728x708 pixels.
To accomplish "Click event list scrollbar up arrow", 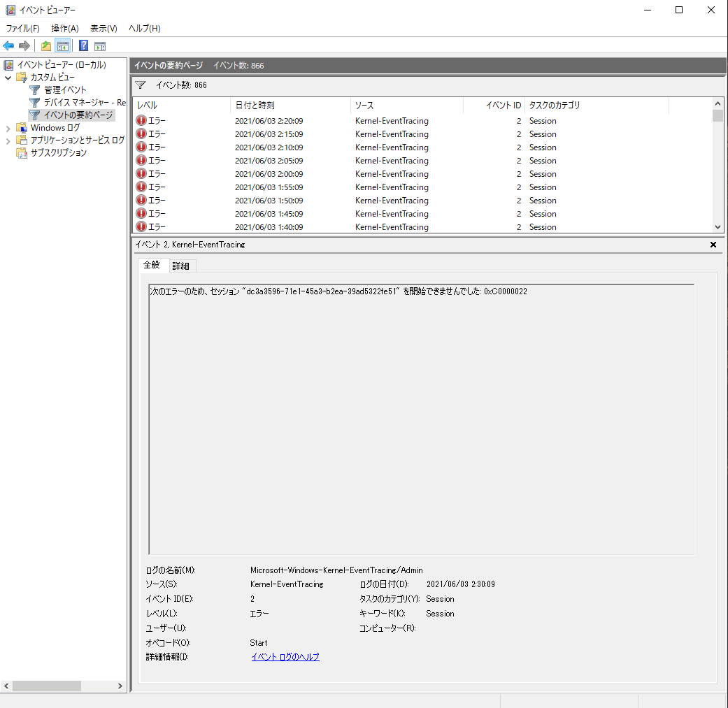I will pyautogui.click(x=718, y=103).
